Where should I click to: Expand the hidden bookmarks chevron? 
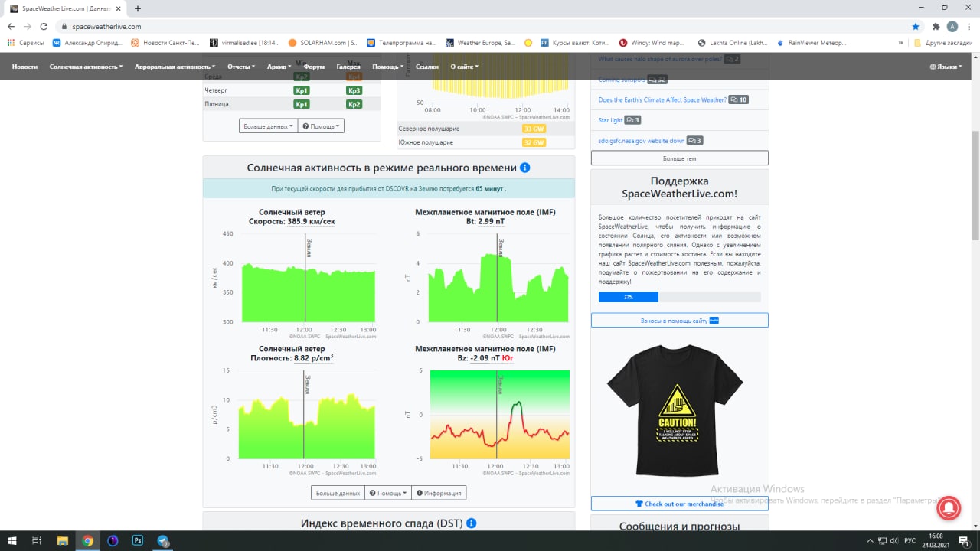pyautogui.click(x=900, y=43)
